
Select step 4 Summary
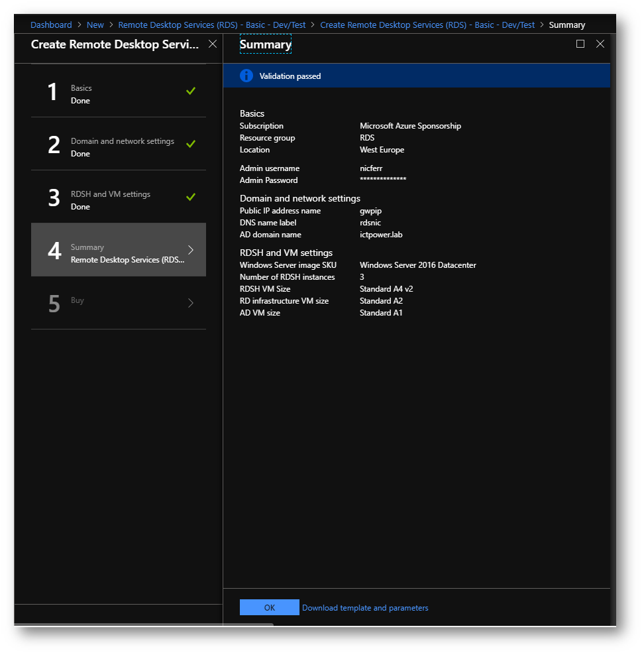[119, 250]
